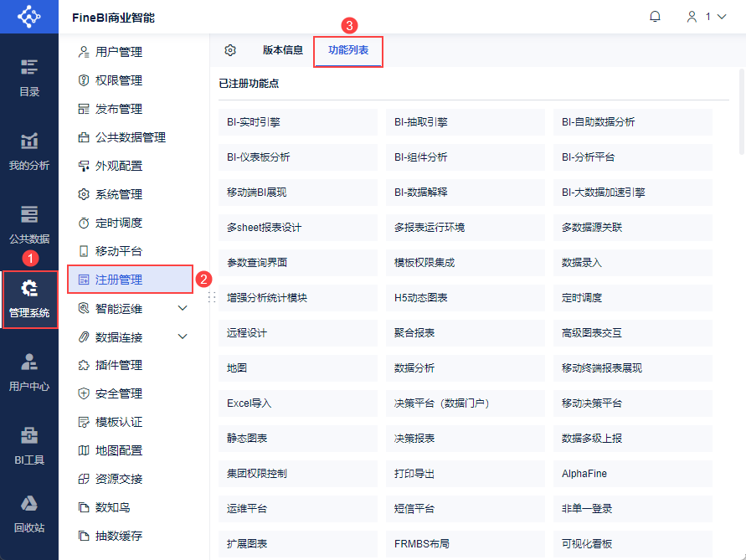Viewport: 746px width, 560px height.
Task: Click the 定时调度 clock icon
Action: pos(84,223)
